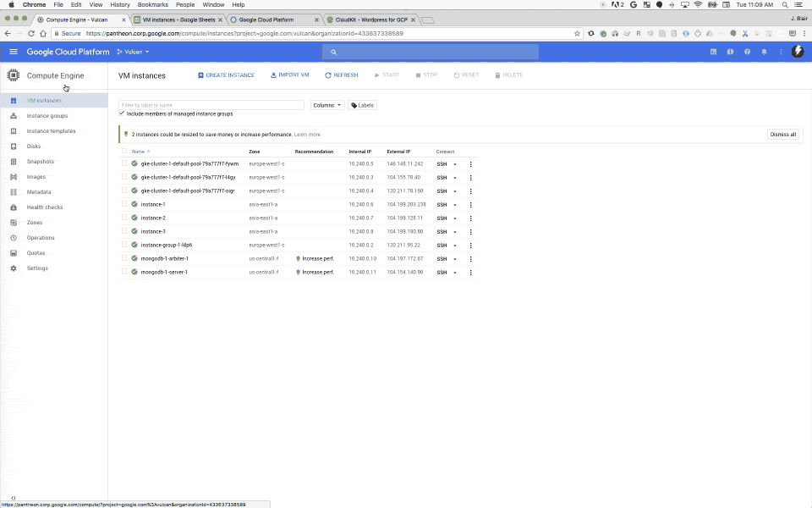Click the Metadata sidebar icon
812x508 pixels.
(x=14, y=192)
